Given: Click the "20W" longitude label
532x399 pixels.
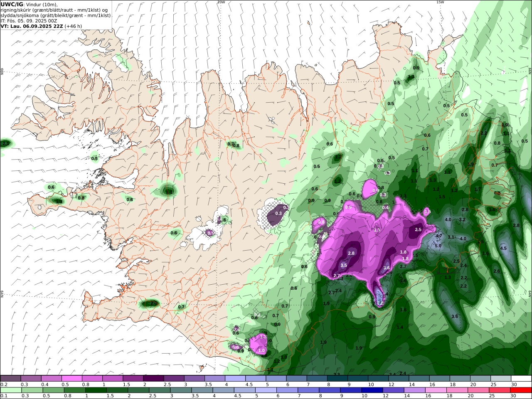Looking at the screenshot, I should [221, 2].
